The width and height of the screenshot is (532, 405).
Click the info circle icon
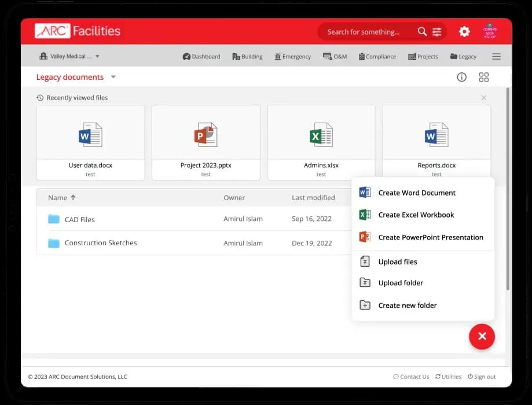pos(461,77)
